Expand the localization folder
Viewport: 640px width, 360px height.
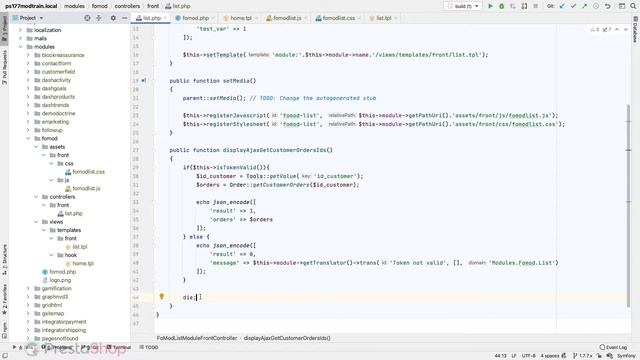20,30
